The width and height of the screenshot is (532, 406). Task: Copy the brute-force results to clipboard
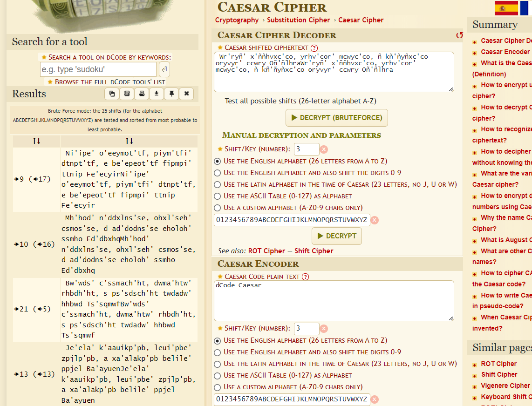click(112, 94)
